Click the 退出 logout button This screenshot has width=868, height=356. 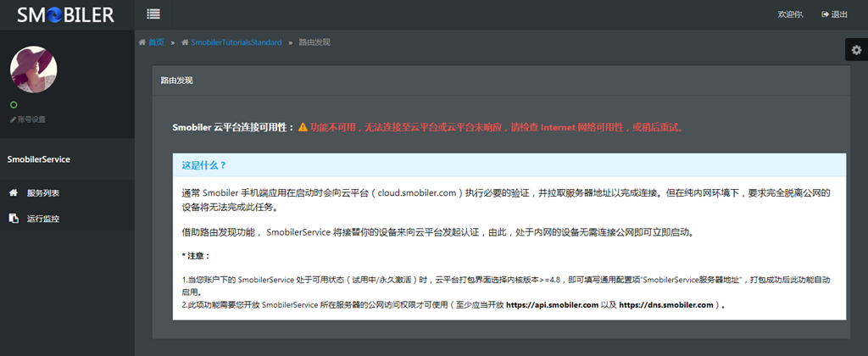pyautogui.click(x=834, y=14)
